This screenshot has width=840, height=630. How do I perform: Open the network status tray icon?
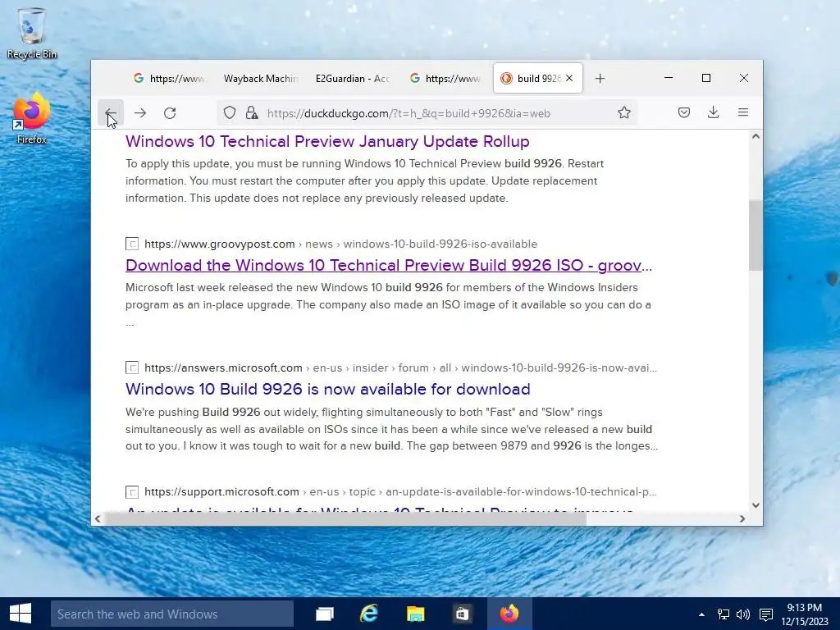724,614
